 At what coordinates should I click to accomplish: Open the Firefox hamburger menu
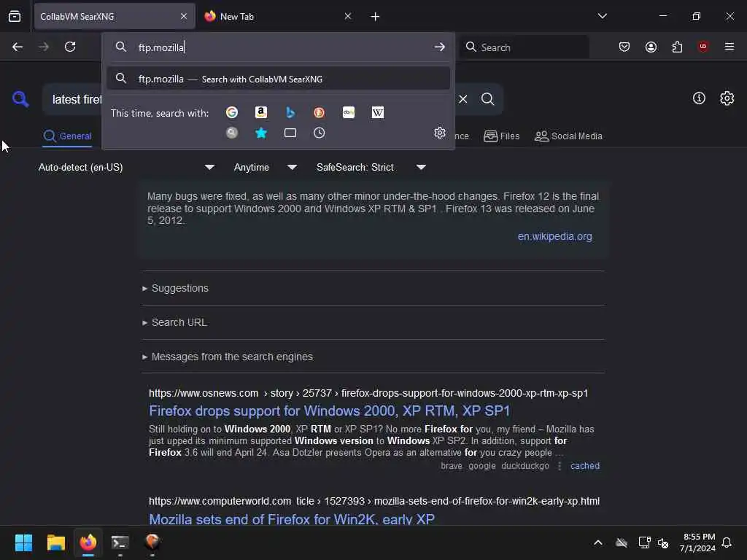tap(729, 47)
